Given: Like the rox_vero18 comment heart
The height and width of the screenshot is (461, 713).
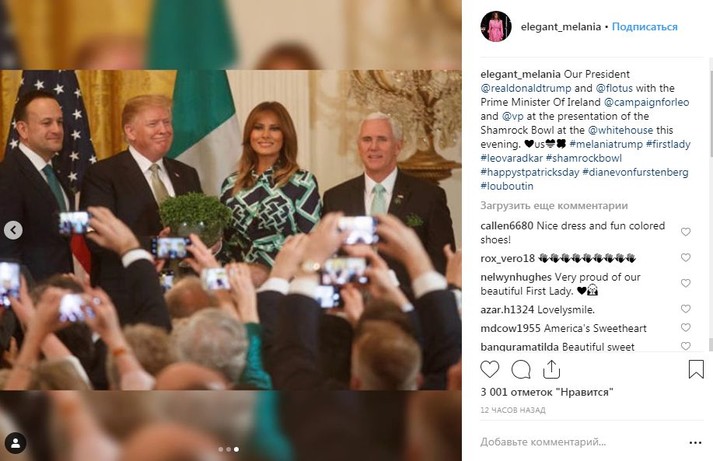Looking at the screenshot, I should coord(686,258).
